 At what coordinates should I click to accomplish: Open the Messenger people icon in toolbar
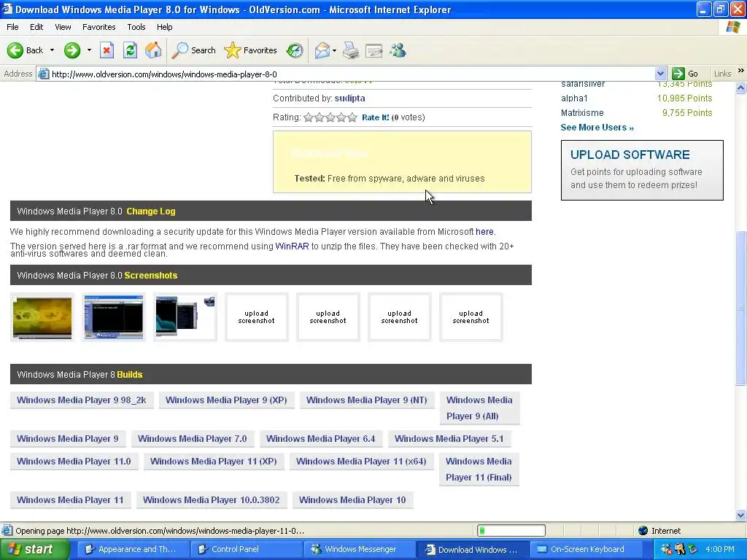pyautogui.click(x=398, y=50)
